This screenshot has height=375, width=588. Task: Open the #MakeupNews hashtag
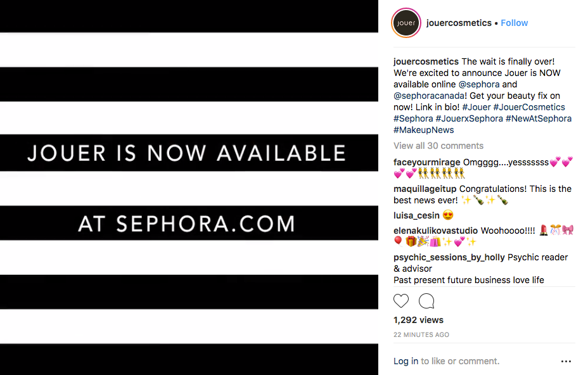click(423, 130)
